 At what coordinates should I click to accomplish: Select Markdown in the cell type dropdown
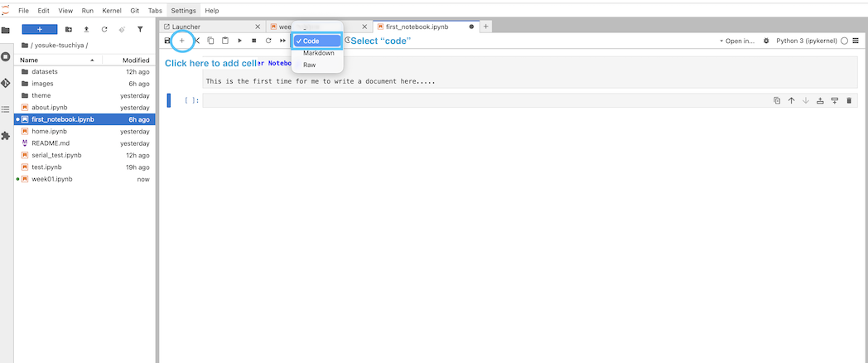[318, 53]
